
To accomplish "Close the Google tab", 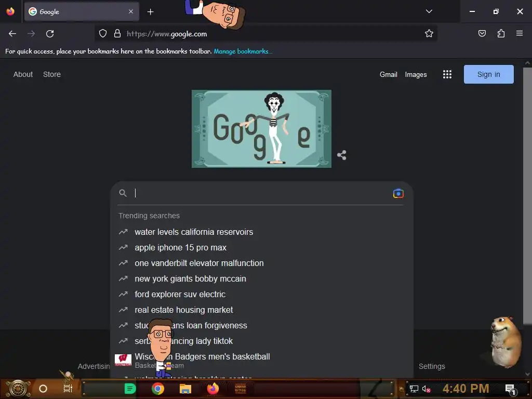I will tap(131, 11).
